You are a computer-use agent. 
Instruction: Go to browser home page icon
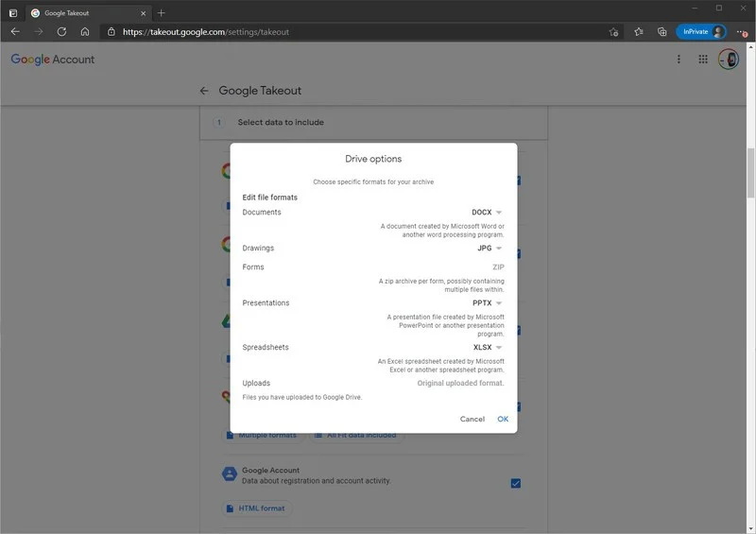(x=85, y=32)
